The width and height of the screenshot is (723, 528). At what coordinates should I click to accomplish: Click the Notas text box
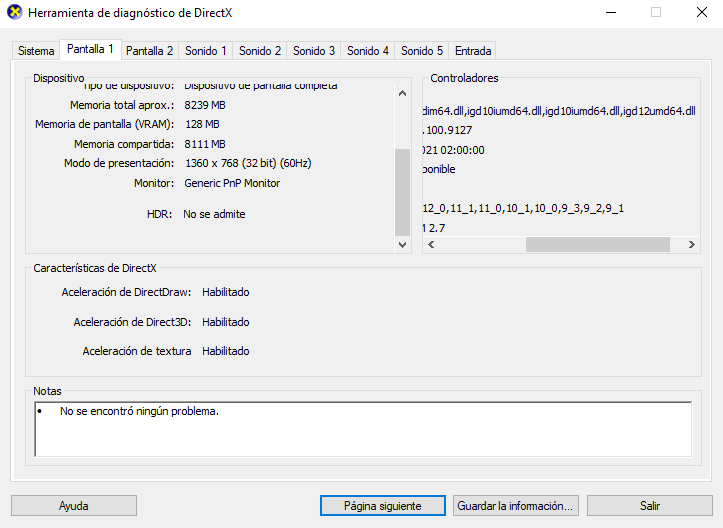click(363, 429)
